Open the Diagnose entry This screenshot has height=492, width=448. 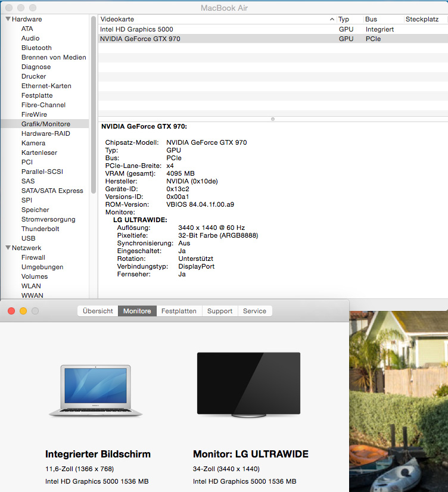click(36, 67)
